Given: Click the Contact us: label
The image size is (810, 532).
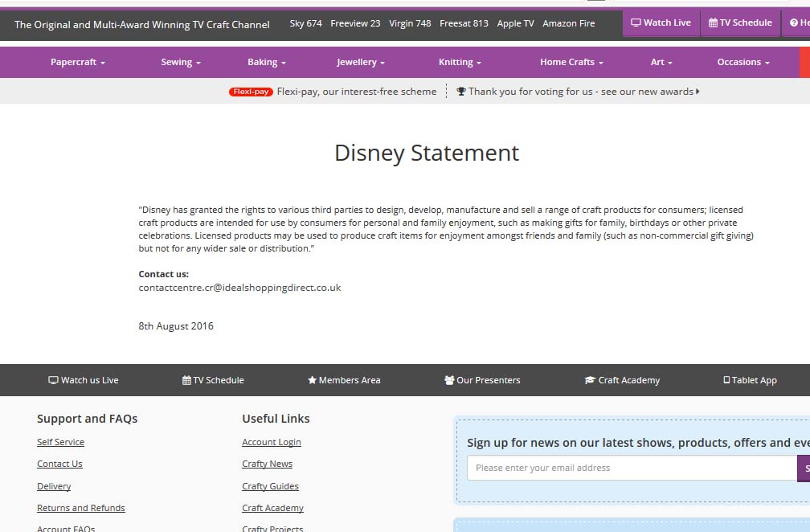Looking at the screenshot, I should (x=164, y=274).
